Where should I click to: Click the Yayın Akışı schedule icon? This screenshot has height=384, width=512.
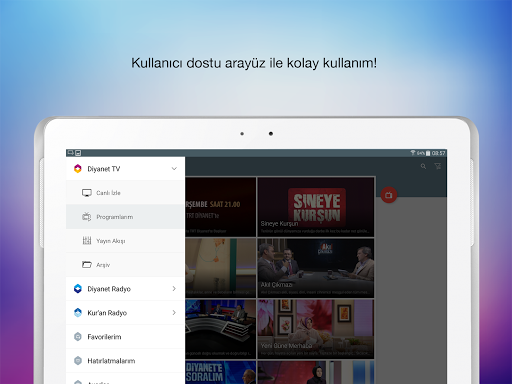click(x=87, y=241)
